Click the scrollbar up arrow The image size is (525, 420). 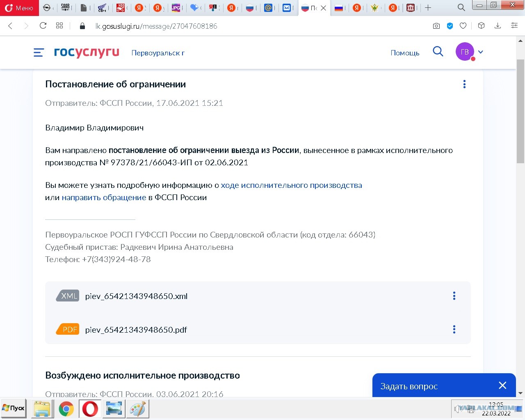pyautogui.click(x=520, y=41)
